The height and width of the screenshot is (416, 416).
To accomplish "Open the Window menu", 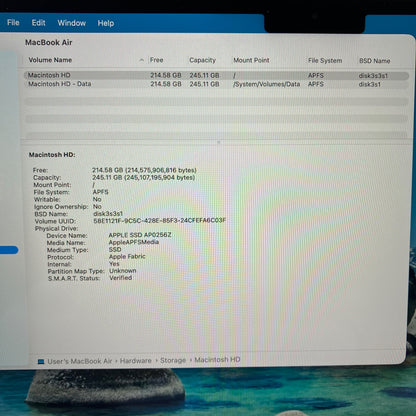I will point(72,23).
